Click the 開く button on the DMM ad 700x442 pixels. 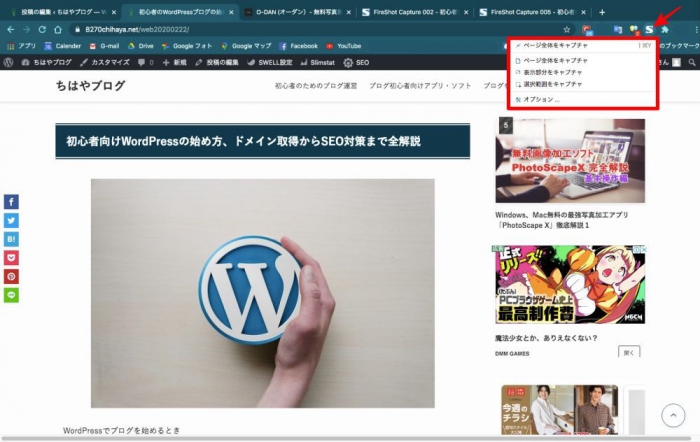coord(629,352)
